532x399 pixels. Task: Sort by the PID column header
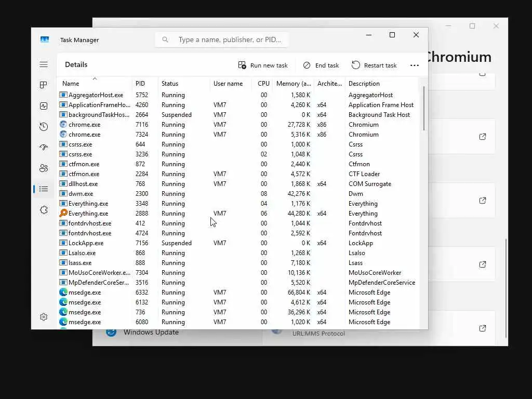(x=140, y=84)
